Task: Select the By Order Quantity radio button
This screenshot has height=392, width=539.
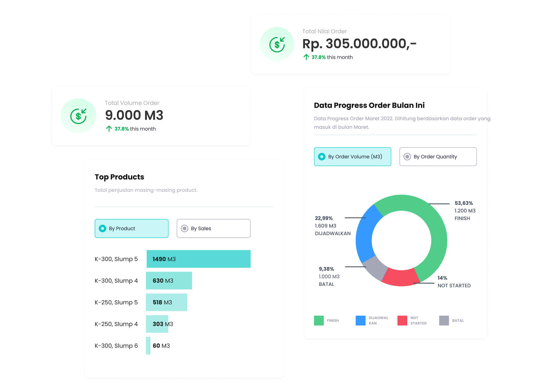Action: [407, 157]
